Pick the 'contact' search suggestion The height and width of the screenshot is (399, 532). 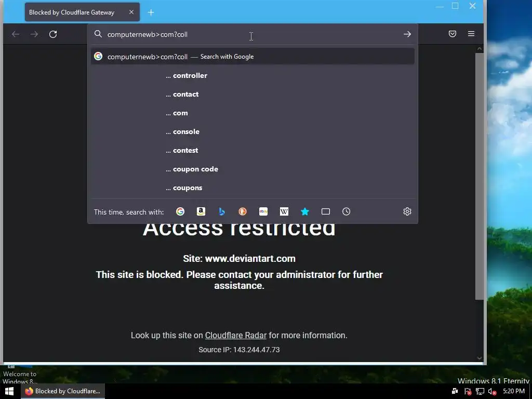[252, 95]
